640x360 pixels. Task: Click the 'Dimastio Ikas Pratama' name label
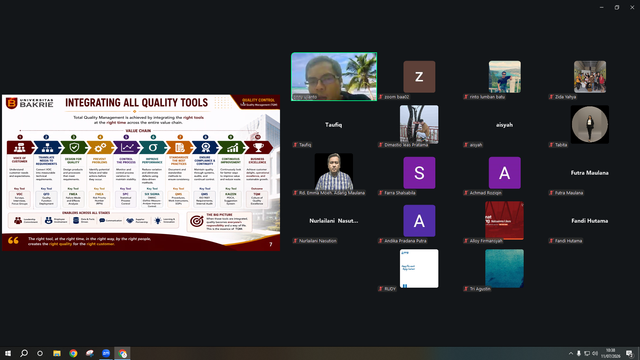tap(406, 145)
